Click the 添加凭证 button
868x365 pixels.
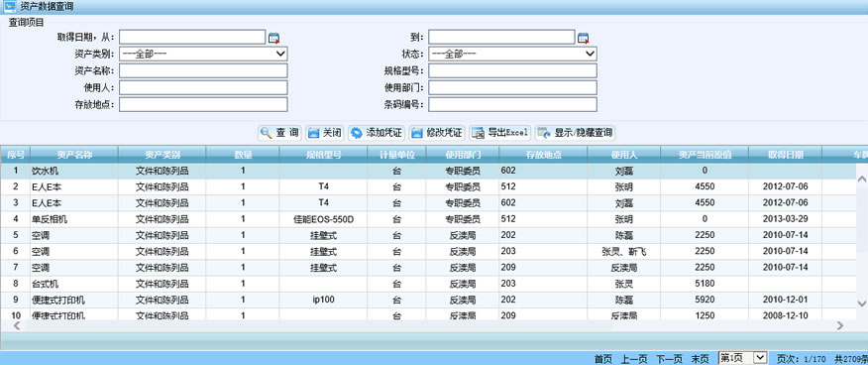[x=377, y=133]
